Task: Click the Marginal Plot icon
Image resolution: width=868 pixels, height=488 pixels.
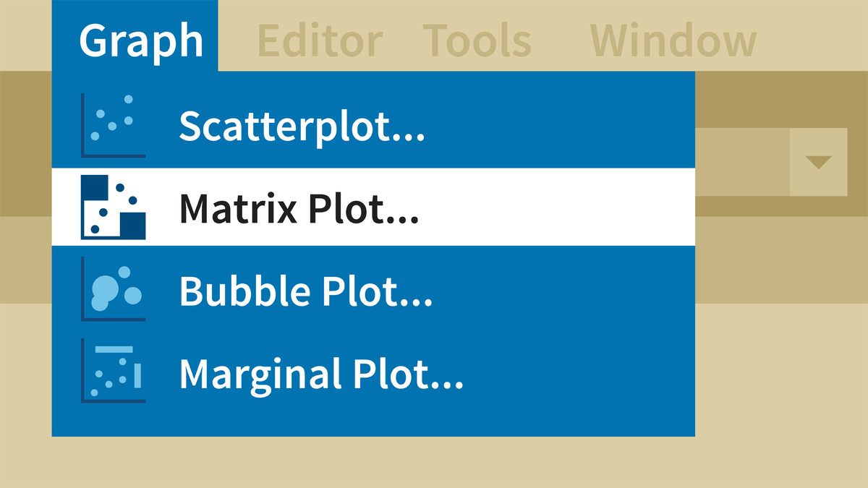Action: point(114,370)
